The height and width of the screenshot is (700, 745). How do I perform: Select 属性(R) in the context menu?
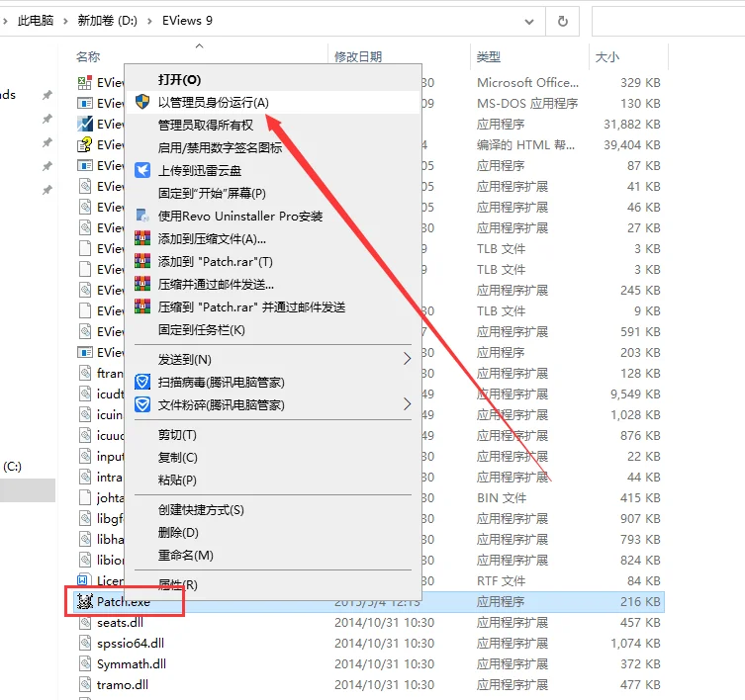pos(178,585)
